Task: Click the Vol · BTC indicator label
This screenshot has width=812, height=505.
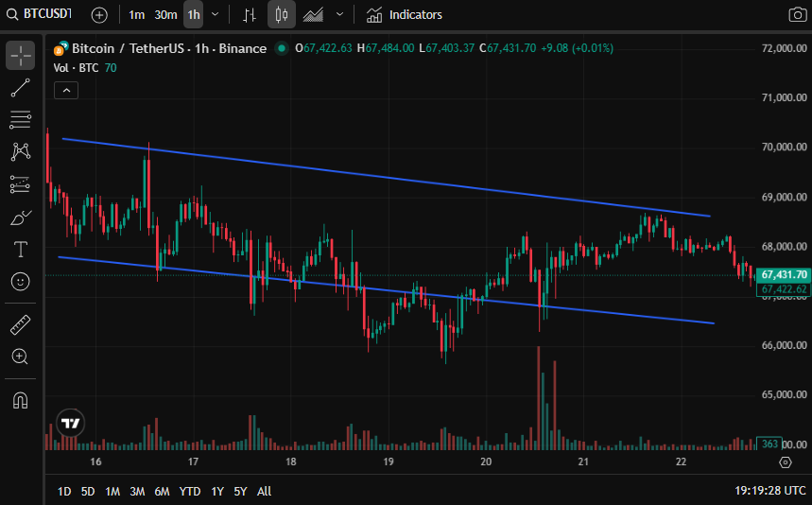Action: [x=76, y=68]
